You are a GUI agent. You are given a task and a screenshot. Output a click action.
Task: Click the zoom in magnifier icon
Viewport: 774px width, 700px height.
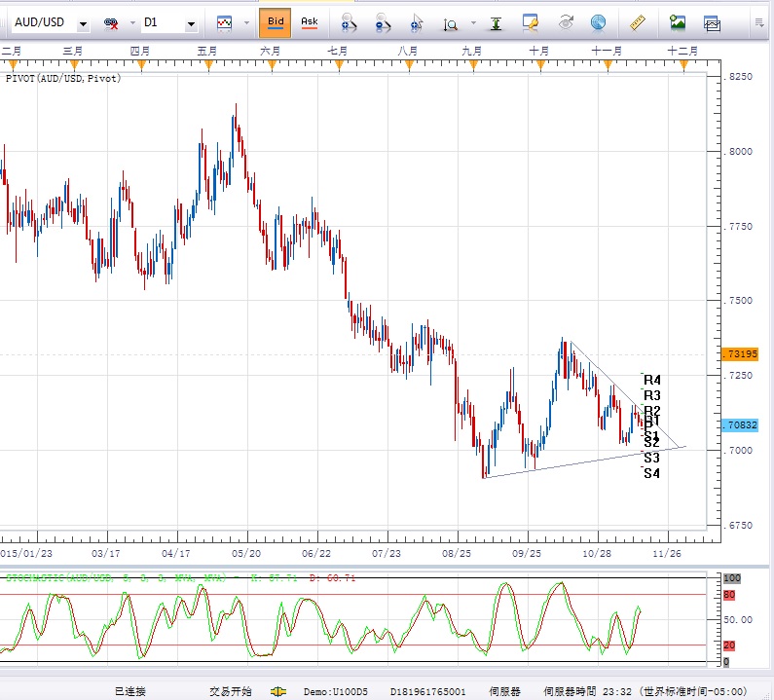point(349,21)
